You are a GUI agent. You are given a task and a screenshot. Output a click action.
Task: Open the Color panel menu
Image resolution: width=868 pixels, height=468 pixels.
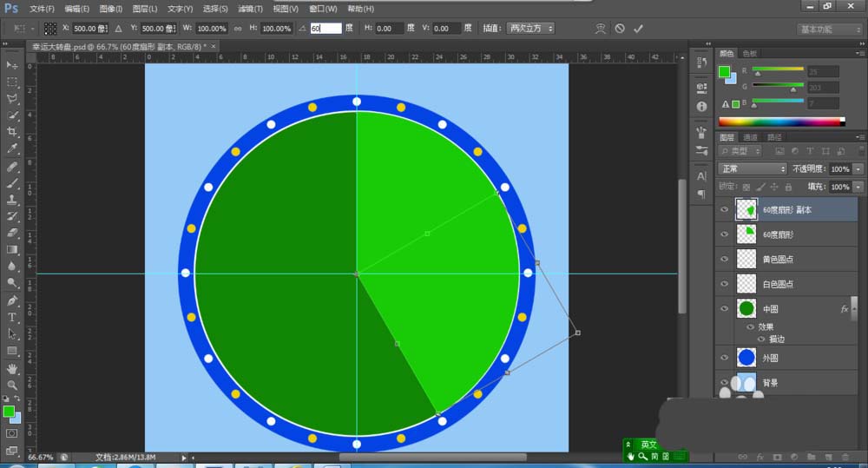click(859, 53)
